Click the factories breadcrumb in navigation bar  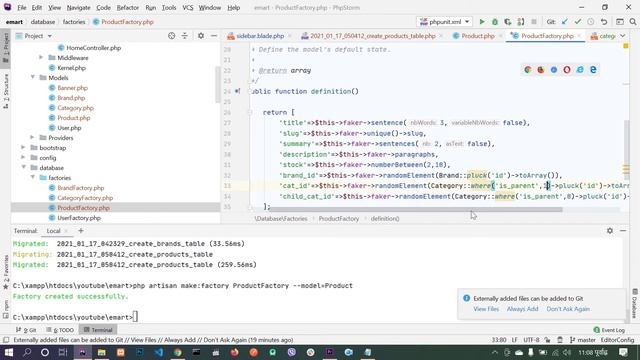(x=74, y=22)
